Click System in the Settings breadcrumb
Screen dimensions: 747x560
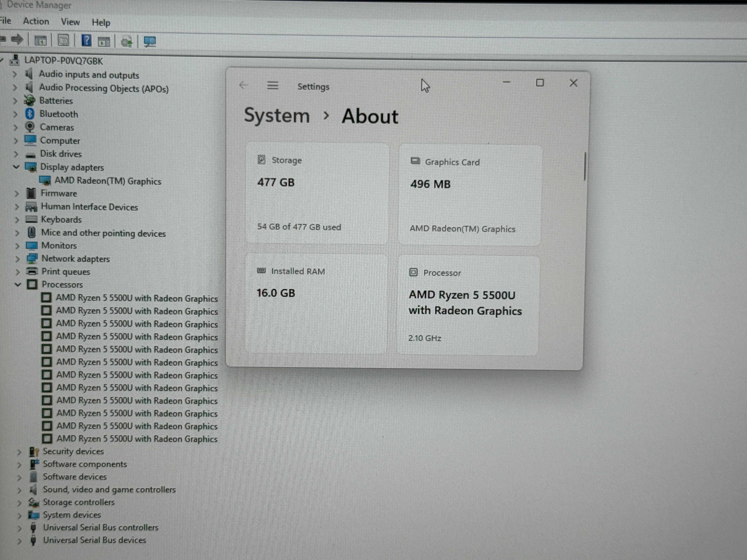(277, 115)
